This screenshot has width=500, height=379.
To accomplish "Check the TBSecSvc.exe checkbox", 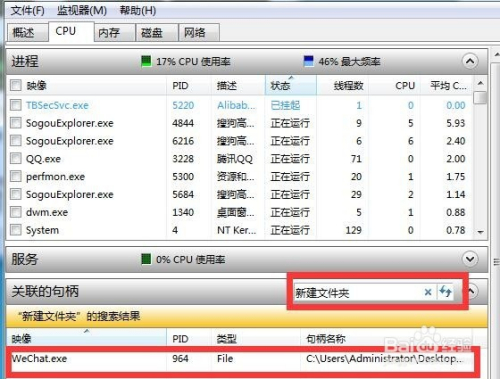I will point(16,105).
